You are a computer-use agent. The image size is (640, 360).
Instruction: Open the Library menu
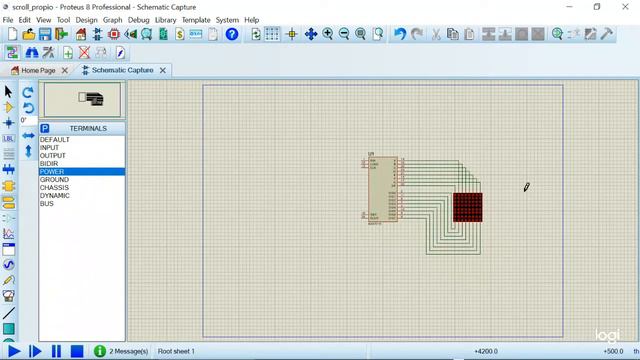click(x=165, y=20)
